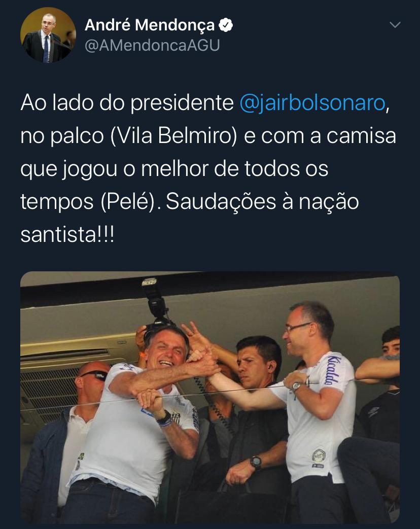The height and width of the screenshot is (529, 420).
Task: Click the phrase melhor de todos os
Action: point(234,168)
